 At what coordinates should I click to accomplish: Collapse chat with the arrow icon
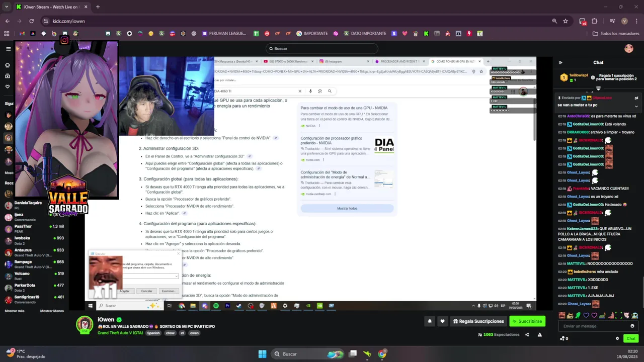[560, 62]
